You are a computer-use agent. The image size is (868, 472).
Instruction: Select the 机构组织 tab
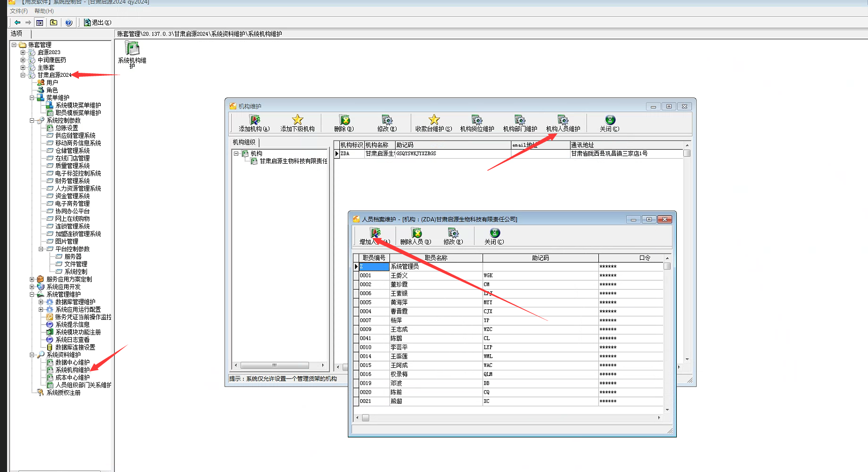244,143
